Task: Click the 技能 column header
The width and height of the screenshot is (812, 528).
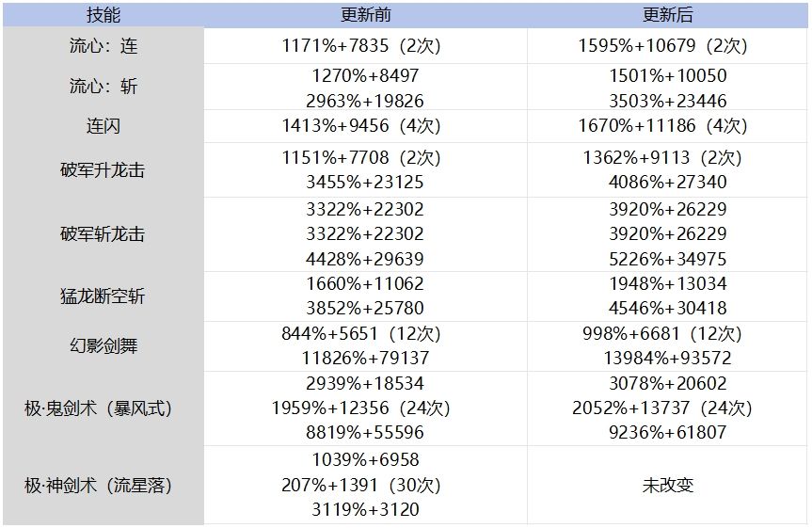Action: 103,15
